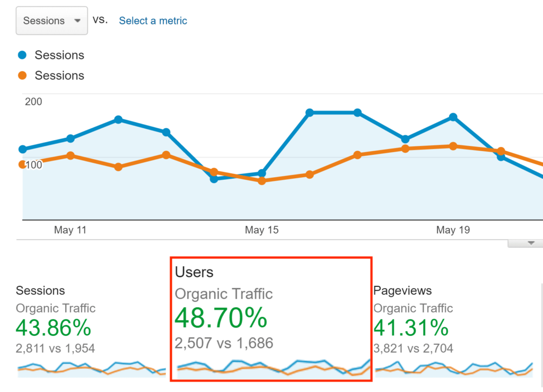Click the May 19 date label
The height and width of the screenshot is (392, 543).
click(453, 230)
